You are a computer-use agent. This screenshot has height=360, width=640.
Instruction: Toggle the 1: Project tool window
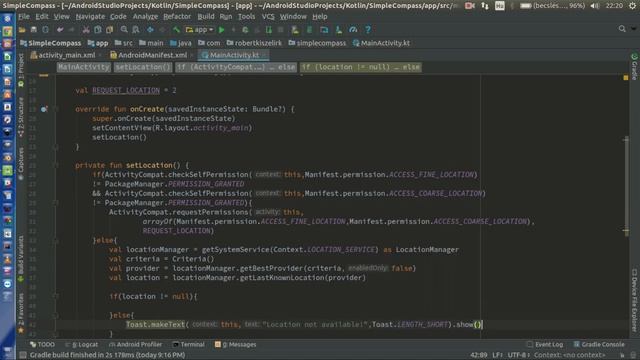click(x=21, y=70)
